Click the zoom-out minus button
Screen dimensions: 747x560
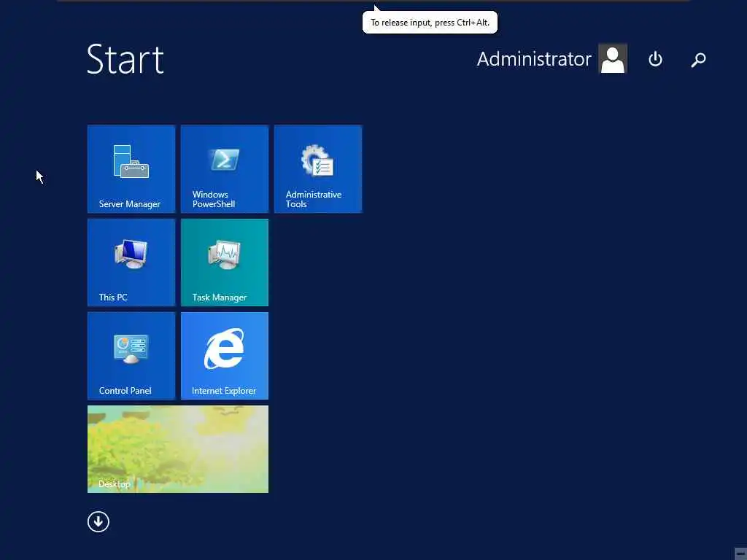[740, 554]
